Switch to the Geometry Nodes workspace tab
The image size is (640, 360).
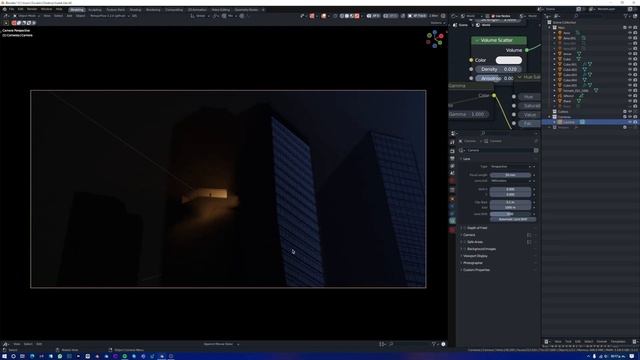[246, 9]
